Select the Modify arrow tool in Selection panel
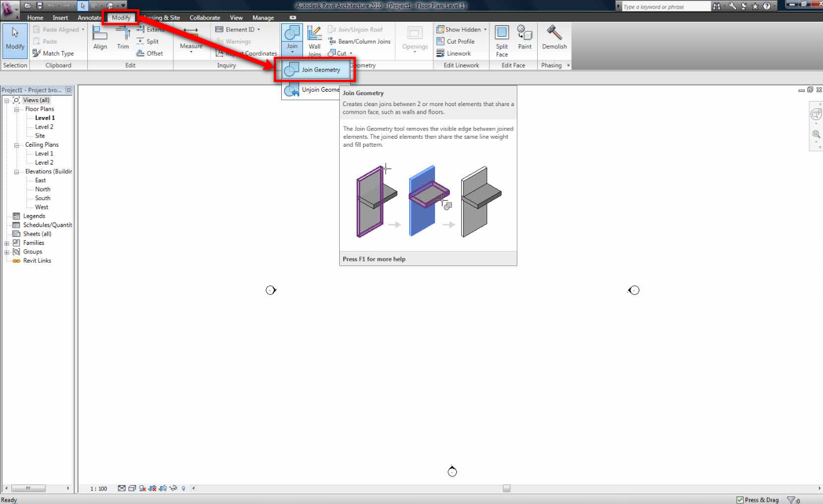Screen dimensions: 823x504 (x=15, y=40)
